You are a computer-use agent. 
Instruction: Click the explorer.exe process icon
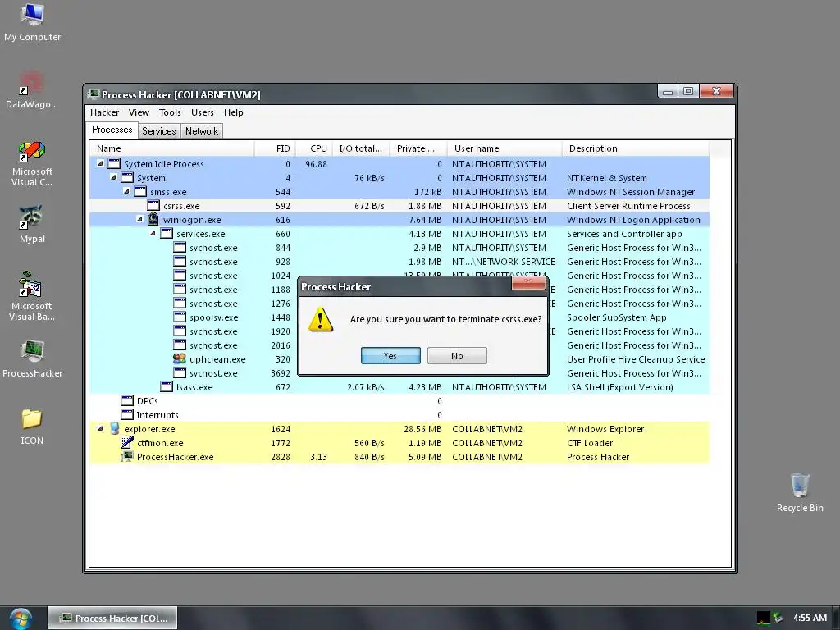pyautogui.click(x=114, y=428)
